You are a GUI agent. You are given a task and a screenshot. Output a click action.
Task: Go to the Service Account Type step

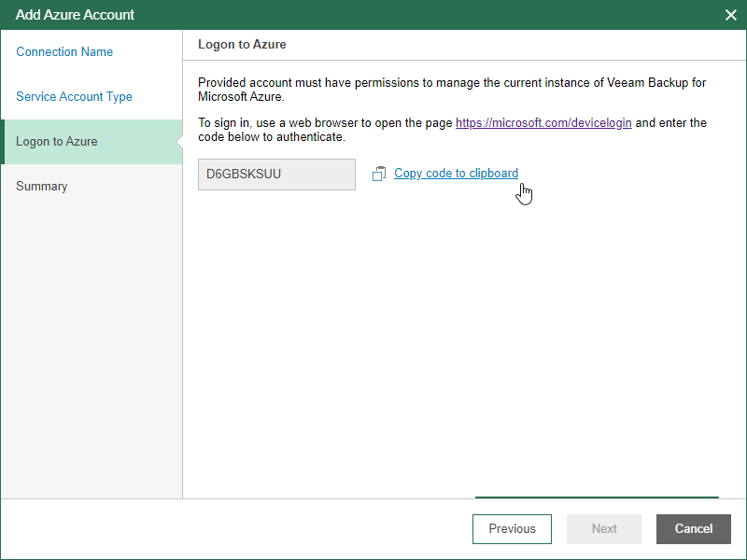[x=74, y=97]
